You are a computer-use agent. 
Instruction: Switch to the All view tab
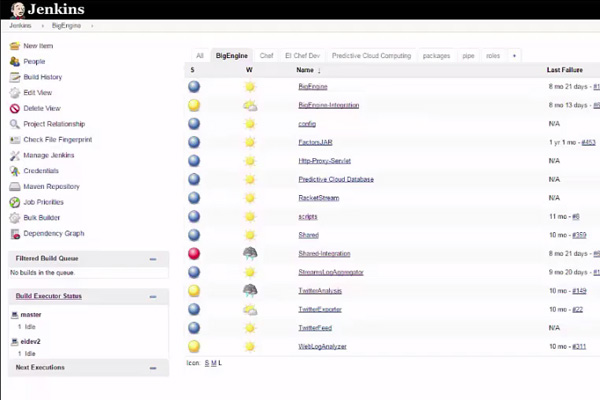click(200, 56)
